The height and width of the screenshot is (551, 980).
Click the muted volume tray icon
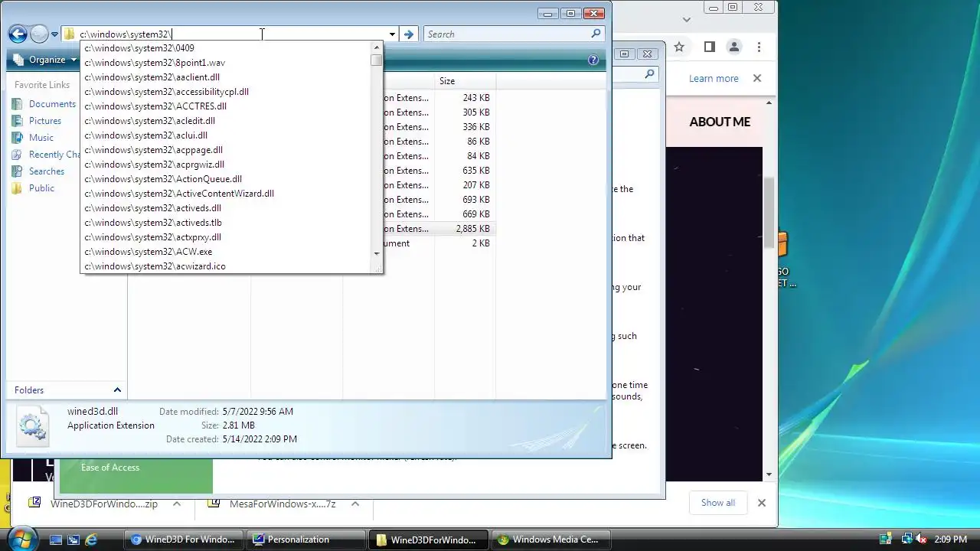pyautogui.click(x=921, y=540)
